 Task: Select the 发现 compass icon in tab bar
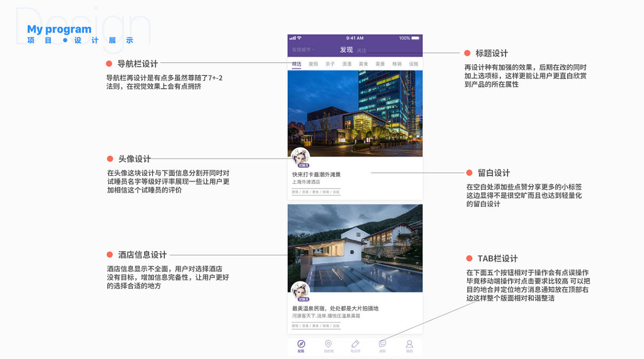click(301, 345)
